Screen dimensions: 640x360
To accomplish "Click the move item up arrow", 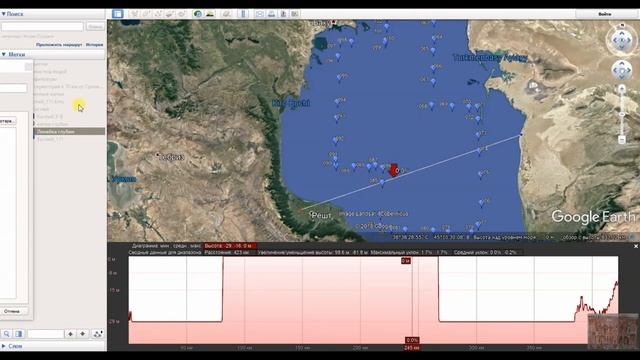I will pyautogui.click(x=71, y=334).
